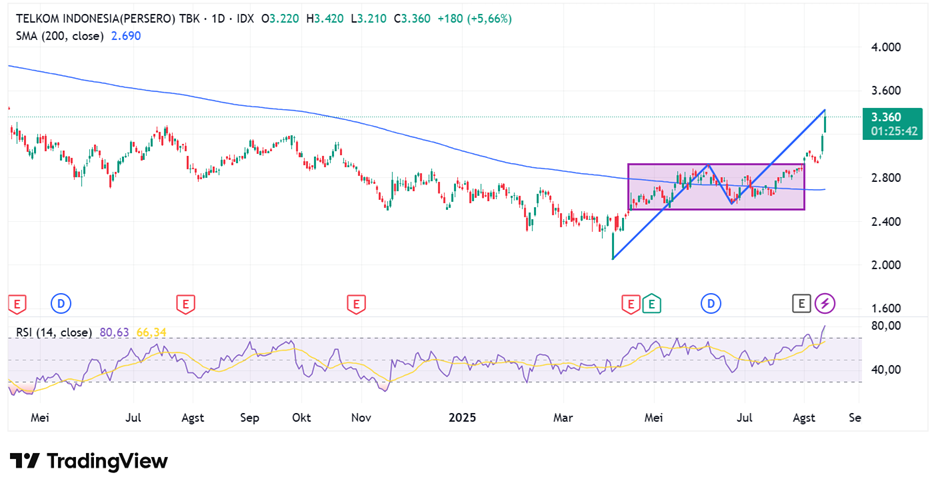The image size is (934, 491).
Task: Click the 2025 label on time axis
Action: pyautogui.click(x=463, y=416)
